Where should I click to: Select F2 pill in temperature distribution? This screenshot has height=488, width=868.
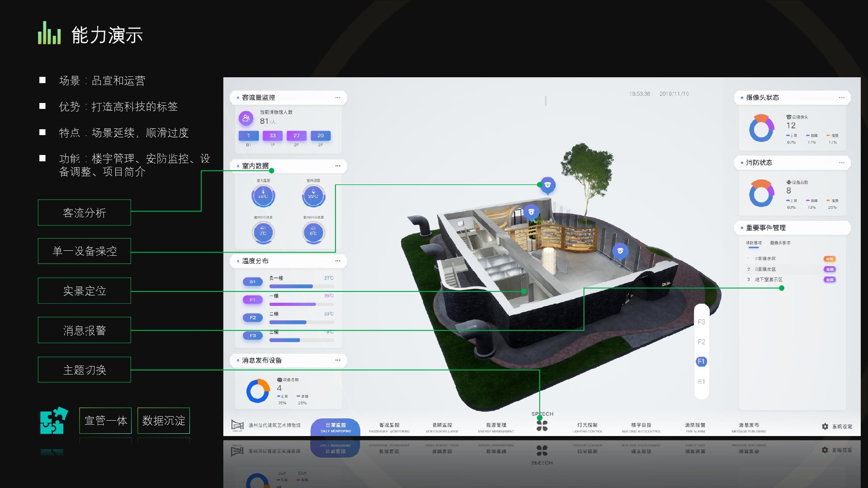(x=252, y=318)
